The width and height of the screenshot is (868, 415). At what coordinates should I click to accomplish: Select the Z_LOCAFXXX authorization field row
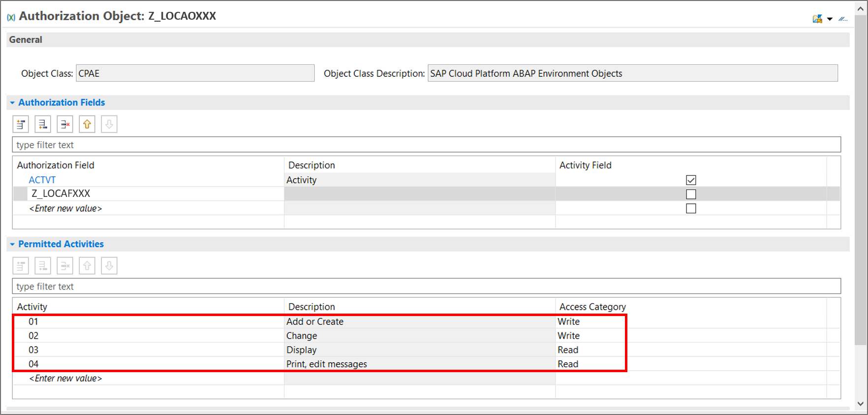coord(426,194)
